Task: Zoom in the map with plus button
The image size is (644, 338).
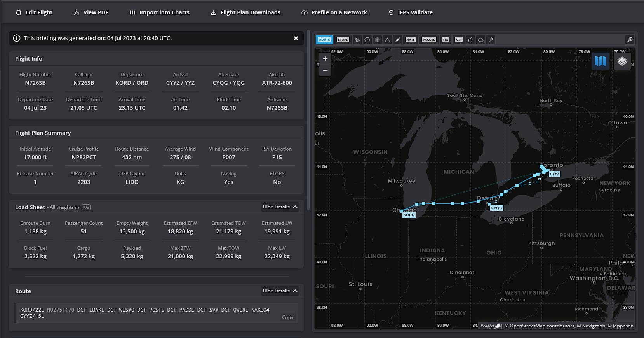Action: click(325, 59)
